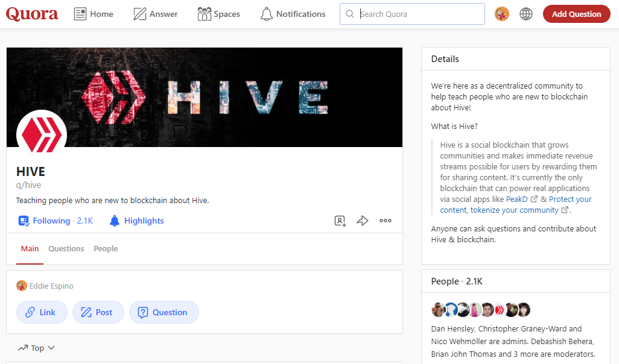Screen dimensions: 619x364
Task: Click Eddie Espino user name
Action: (x=51, y=286)
